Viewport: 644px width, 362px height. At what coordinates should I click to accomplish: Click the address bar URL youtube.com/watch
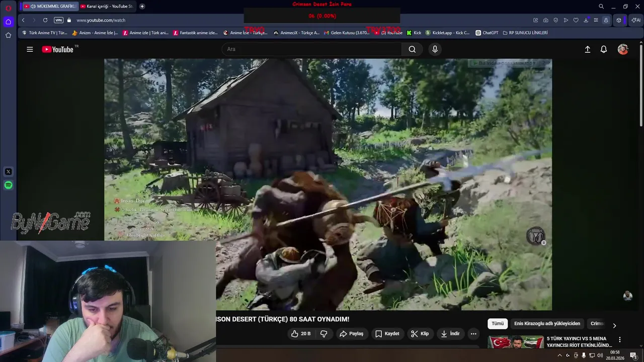[x=101, y=20]
